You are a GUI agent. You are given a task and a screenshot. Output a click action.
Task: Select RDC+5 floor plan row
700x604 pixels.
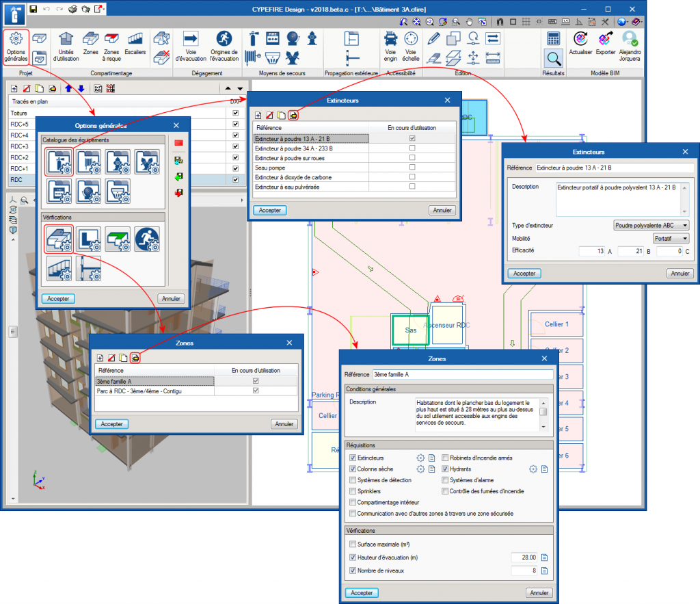125,124
